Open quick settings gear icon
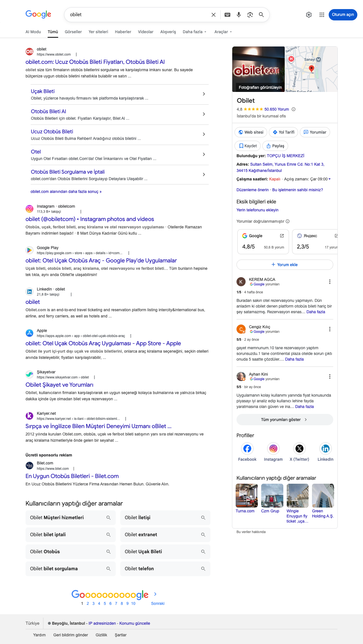 click(x=309, y=15)
